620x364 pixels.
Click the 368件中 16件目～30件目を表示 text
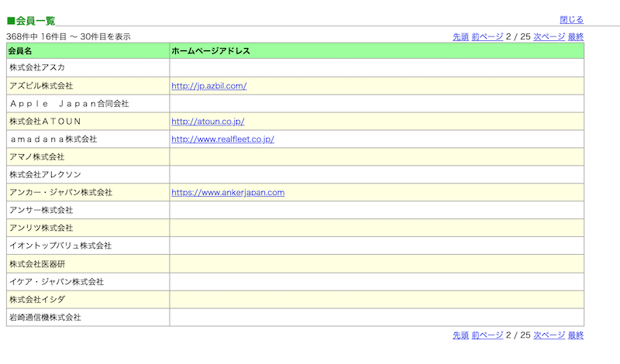pyautogui.click(x=68, y=36)
